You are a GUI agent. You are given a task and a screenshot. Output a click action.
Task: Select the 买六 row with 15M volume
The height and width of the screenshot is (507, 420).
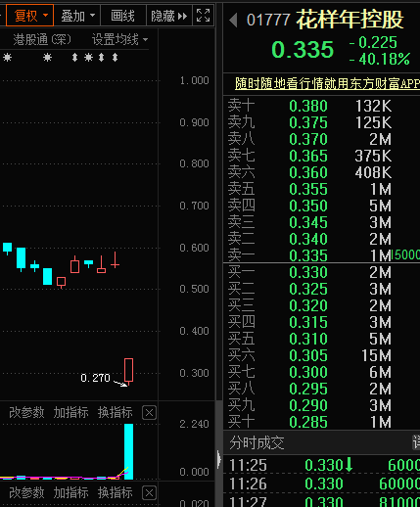pyautogui.click(x=321, y=355)
